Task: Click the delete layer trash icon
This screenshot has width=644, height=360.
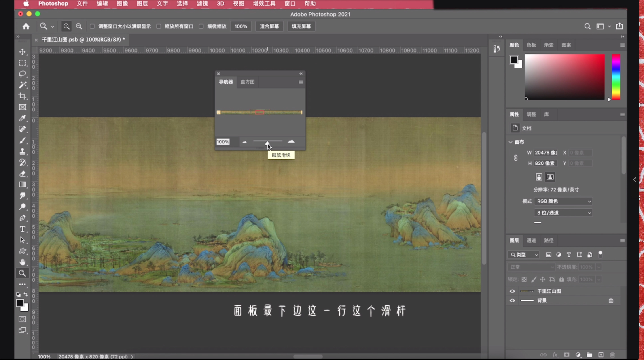Action: [612, 355]
